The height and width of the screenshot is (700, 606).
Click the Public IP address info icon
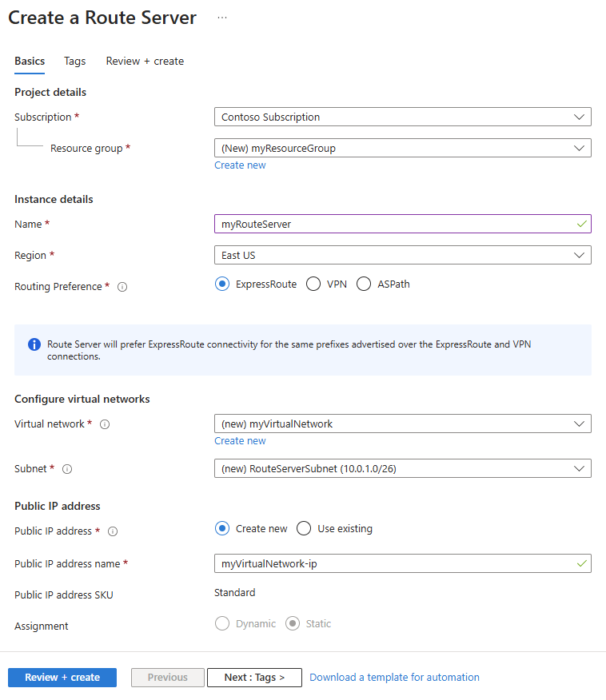coord(113,531)
